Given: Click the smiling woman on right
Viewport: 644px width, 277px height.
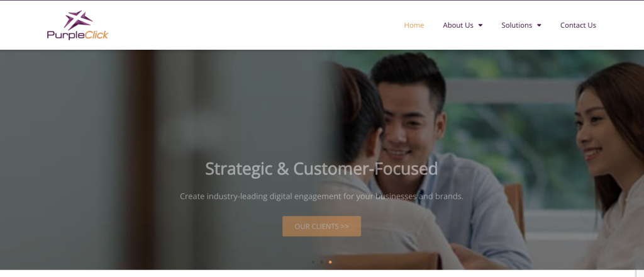Looking at the screenshot, I should tap(611, 164).
